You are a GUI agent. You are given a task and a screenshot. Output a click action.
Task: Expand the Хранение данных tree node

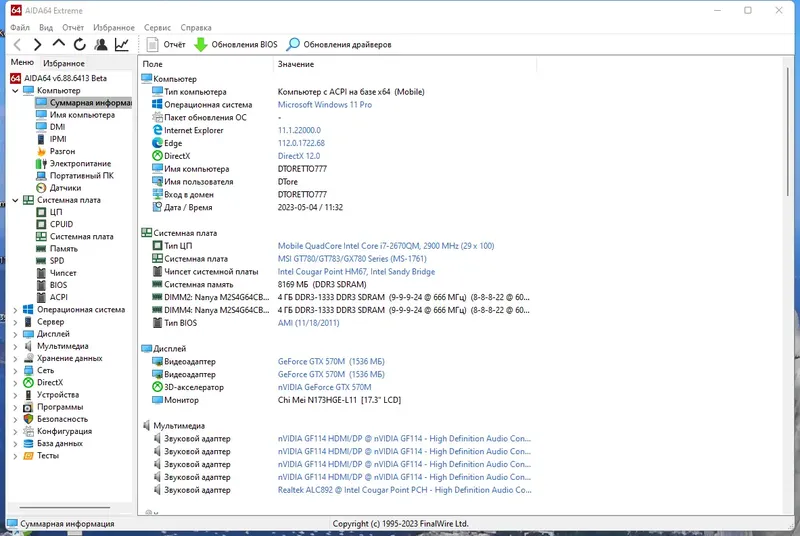15,359
